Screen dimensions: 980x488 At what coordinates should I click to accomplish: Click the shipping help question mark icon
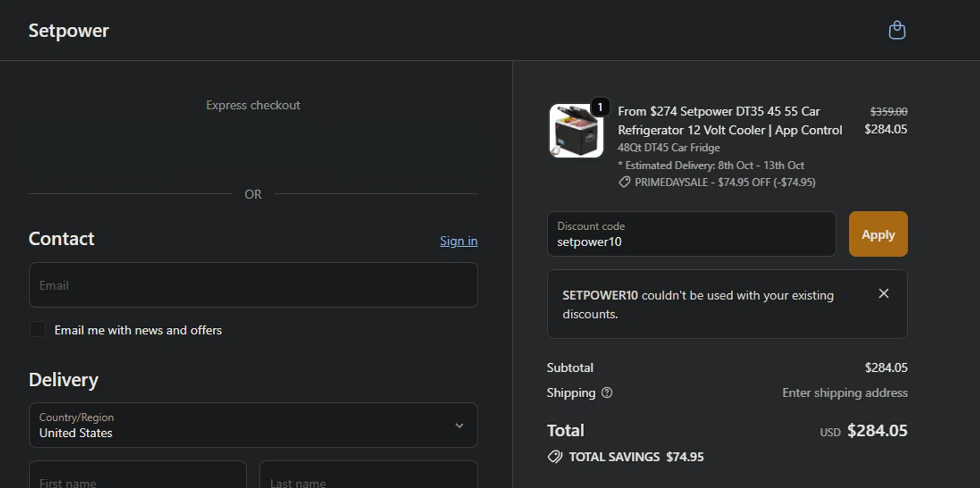tap(607, 393)
